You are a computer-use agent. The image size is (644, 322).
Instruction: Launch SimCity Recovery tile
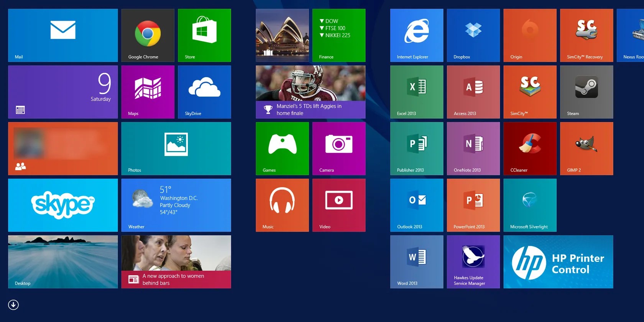(x=586, y=35)
